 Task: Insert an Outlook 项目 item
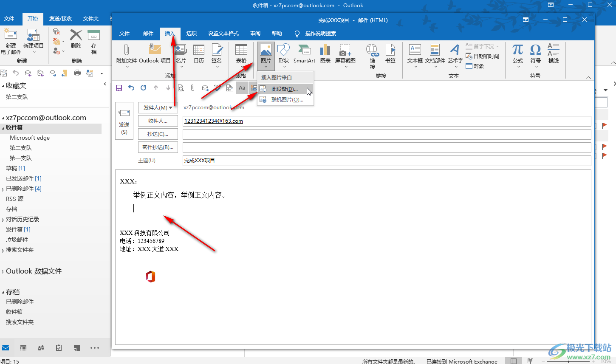pyautogui.click(x=155, y=54)
